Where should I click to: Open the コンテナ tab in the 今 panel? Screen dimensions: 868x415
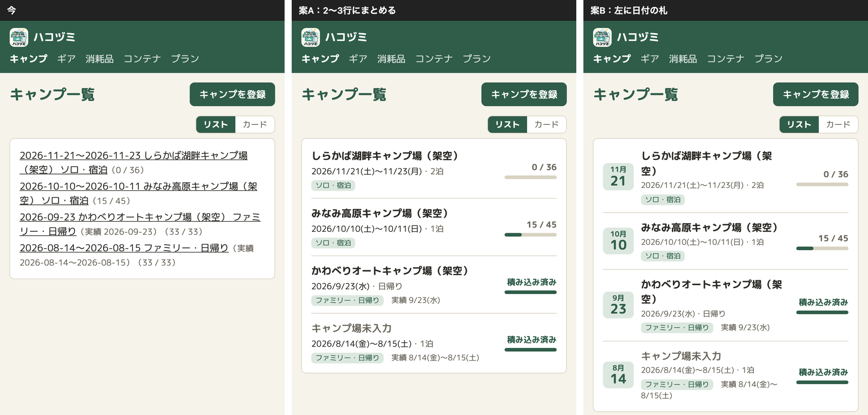(x=142, y=59)
